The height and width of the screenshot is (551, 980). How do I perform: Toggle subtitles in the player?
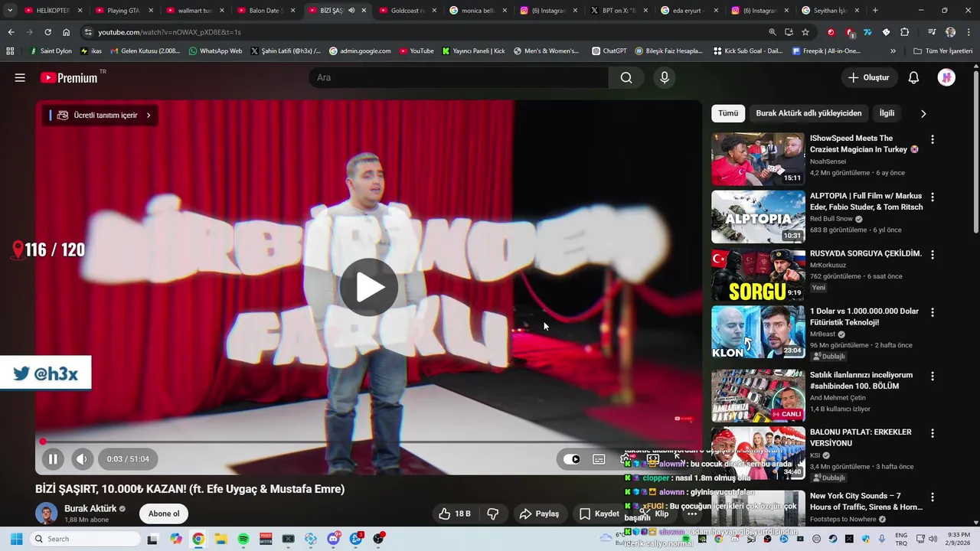[x=599, y=459]
